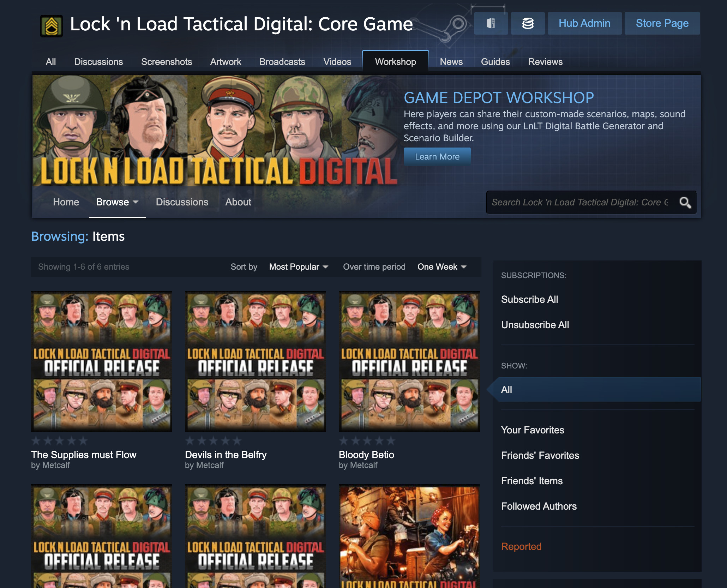Click the Steam points stack icon in the header

528,23
